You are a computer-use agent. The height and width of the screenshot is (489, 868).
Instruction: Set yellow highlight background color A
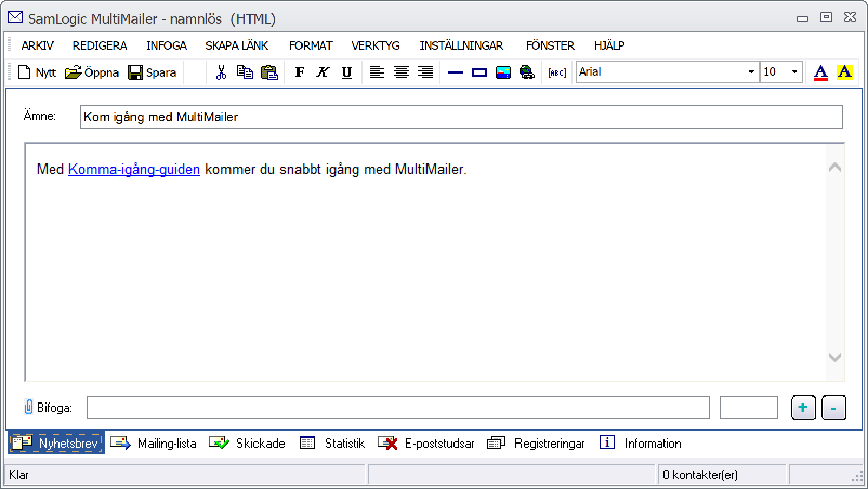844,72
